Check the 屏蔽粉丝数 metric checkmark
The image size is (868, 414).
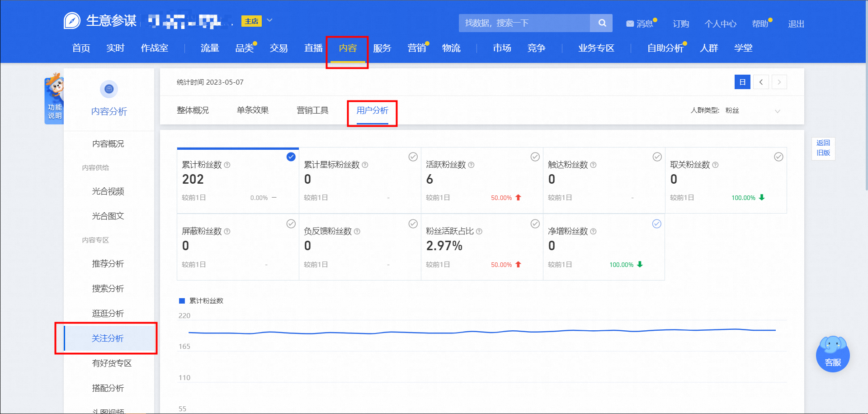click(x=291, y=224)
